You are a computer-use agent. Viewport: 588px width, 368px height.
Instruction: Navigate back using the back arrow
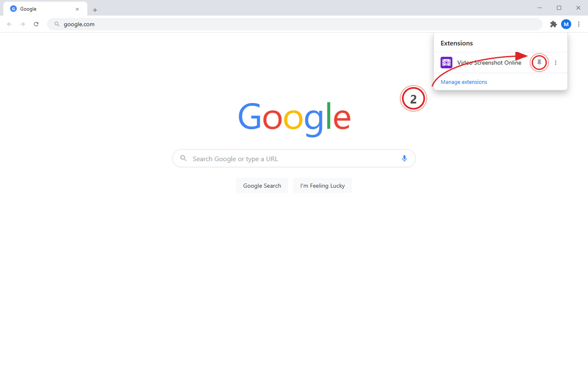(9, 24)
